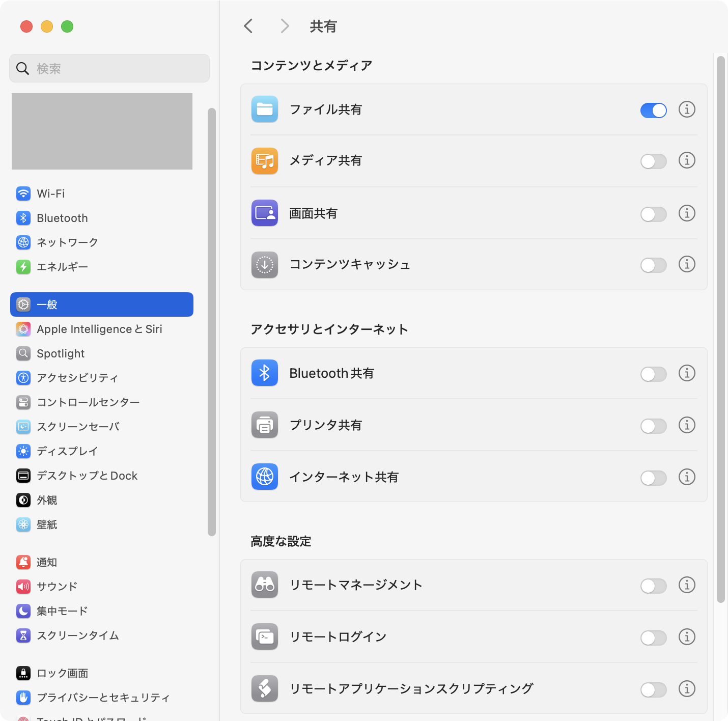
Task: Click the 画面共有 screen sharing icon
Action: [x=264, y=213]
